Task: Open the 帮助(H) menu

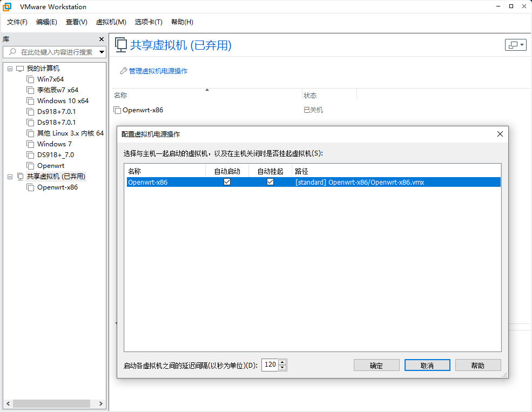Action: [182, 22]
